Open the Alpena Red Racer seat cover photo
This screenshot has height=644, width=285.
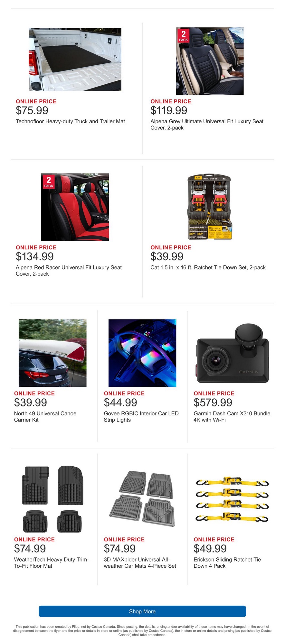[75, 207]
